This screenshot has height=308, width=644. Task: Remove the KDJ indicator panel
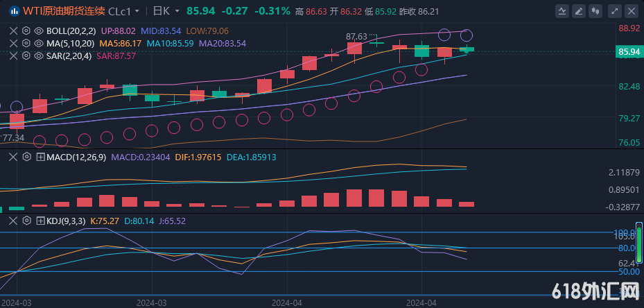coord(14,221)
